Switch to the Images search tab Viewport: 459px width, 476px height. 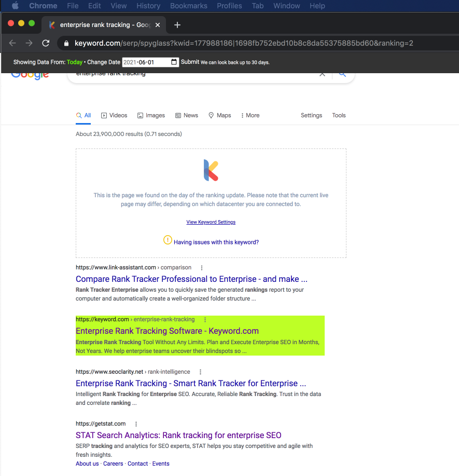[x=150, y=115]
